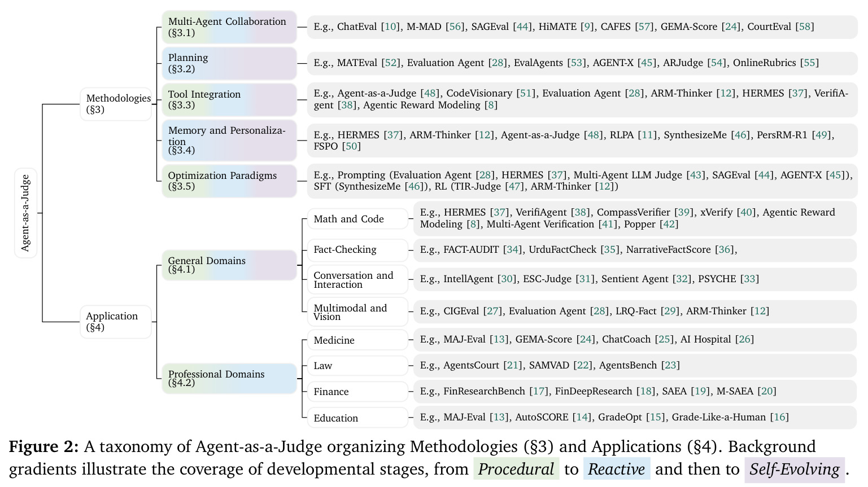The image size is (868, 487).
Task: Open citation [21] after AgentsCourt
Action: pyautogui.click(x=513, y=365)
